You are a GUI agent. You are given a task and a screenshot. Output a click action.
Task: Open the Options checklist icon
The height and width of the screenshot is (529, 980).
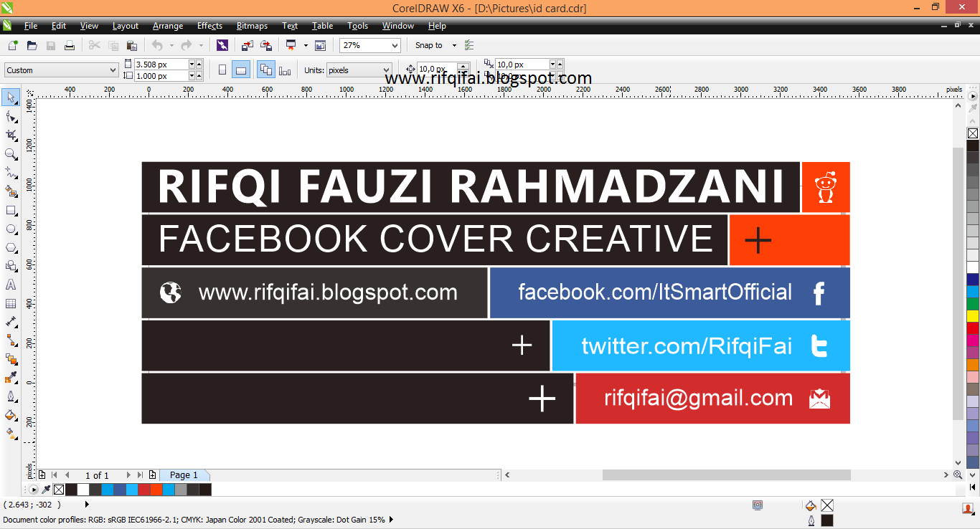pos(470,45)
